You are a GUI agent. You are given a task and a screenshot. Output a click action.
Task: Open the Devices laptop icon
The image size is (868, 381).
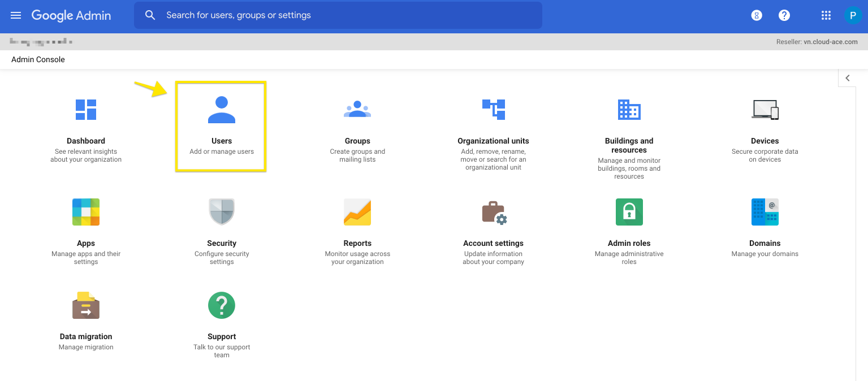pyautogui.click(x=765, y=109)
